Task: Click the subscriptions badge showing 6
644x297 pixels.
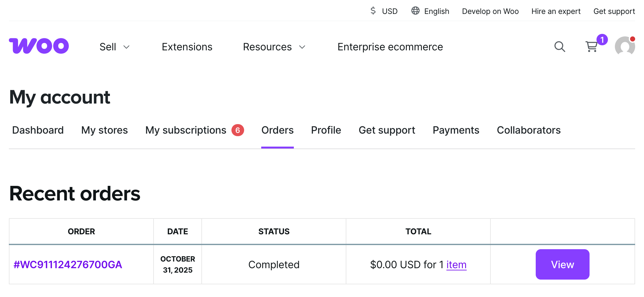Action: [x=237, y=130]
